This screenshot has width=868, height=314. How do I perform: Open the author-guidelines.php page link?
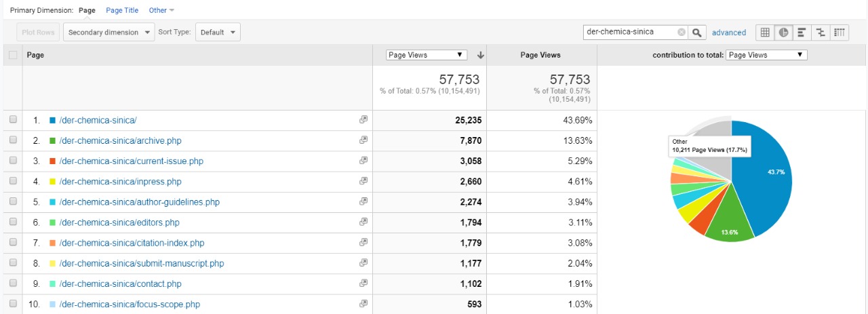click(x=139, y=202)
